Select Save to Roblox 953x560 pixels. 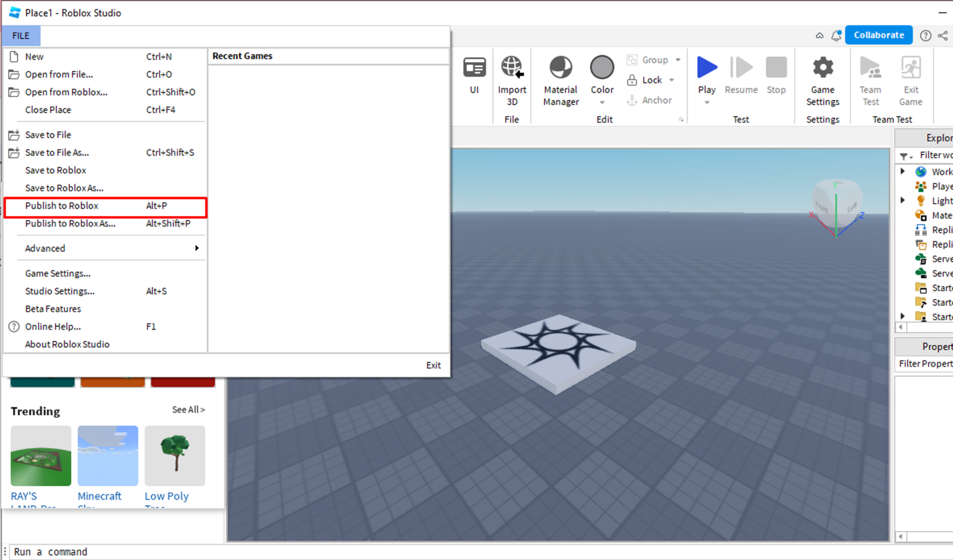105,170
